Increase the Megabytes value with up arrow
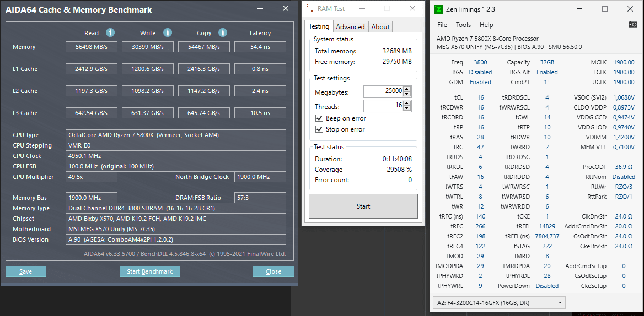The image size is (644, 316). 406,90
